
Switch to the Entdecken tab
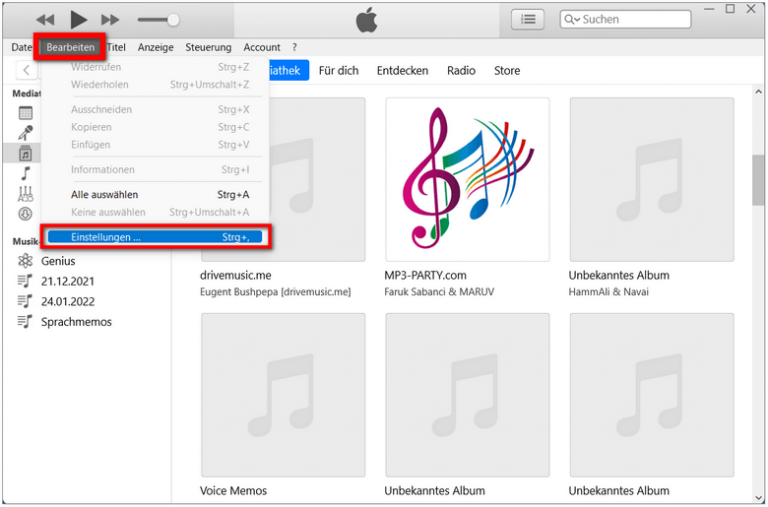coord(402,71)
